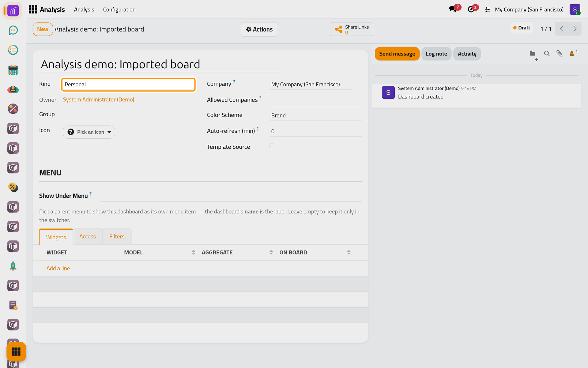Click the sliders settings icon in top bar
The image size is (588, 368).
[x=487, y=10]
